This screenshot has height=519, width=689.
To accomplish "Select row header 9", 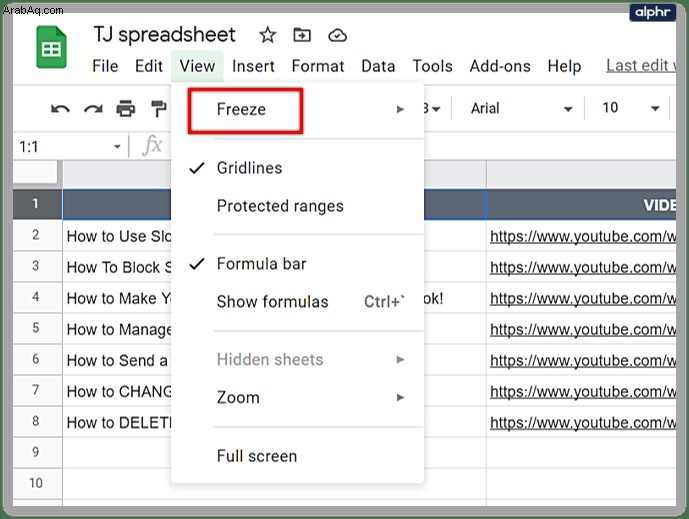I will 37,452.
